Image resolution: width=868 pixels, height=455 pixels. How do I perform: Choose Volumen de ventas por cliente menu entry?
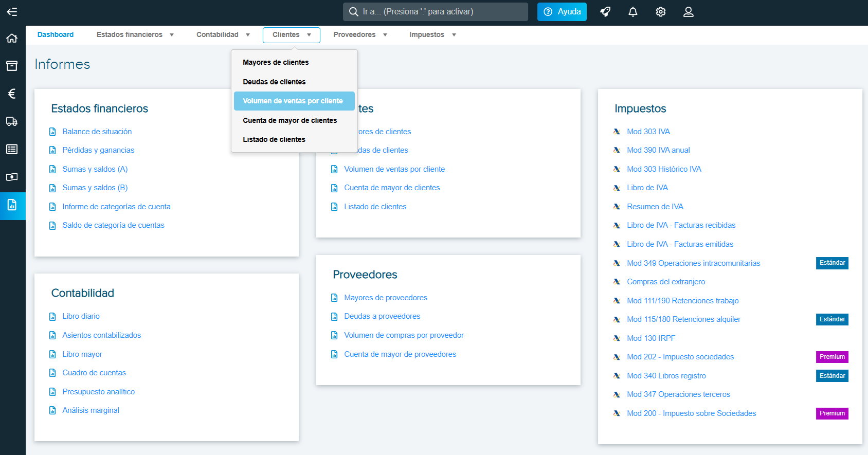(x=294, y=101)
